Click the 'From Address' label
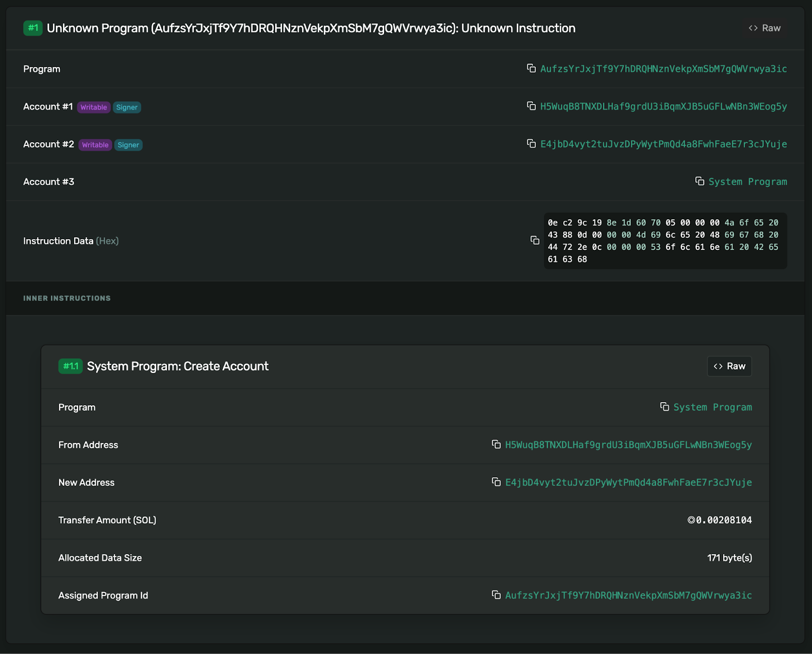 [88, 445]
